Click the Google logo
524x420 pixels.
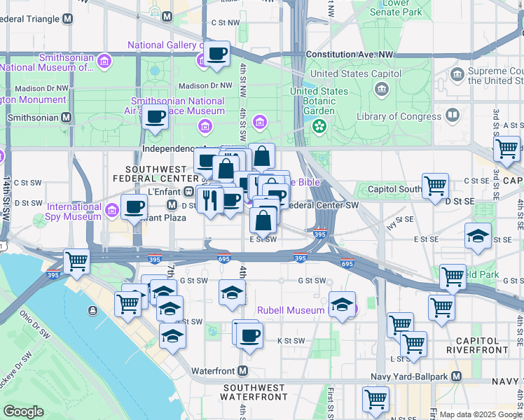[23, 412]
